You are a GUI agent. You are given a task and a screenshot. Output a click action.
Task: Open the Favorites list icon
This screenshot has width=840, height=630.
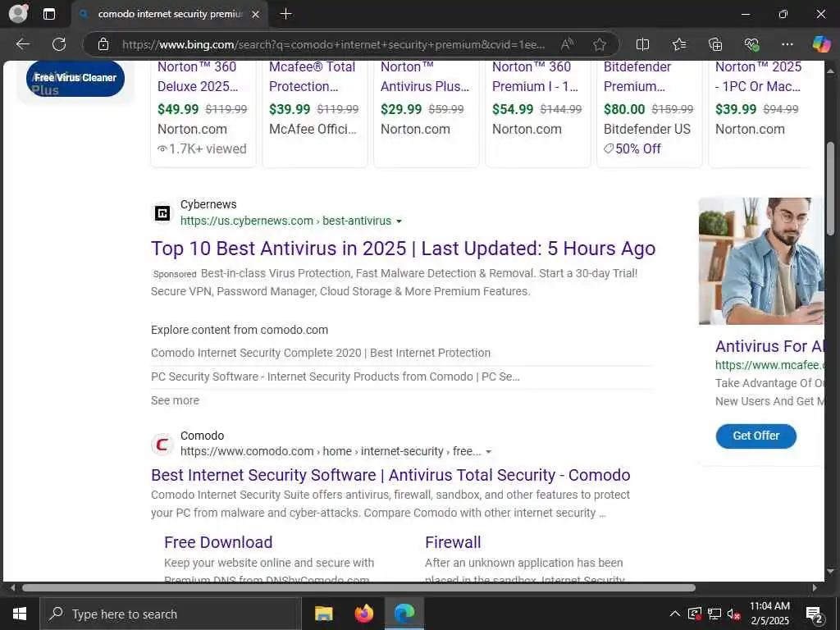tap(678, 44)
